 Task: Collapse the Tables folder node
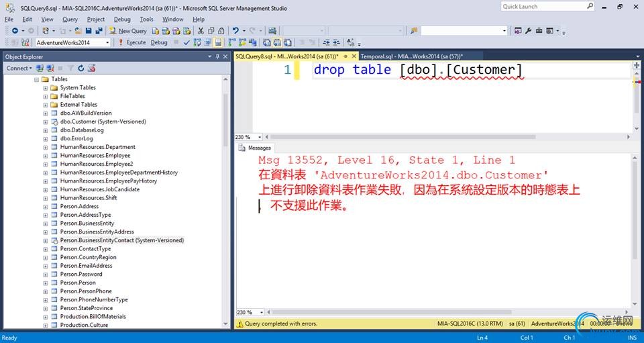pyautogui.click(x=36, y=79)
